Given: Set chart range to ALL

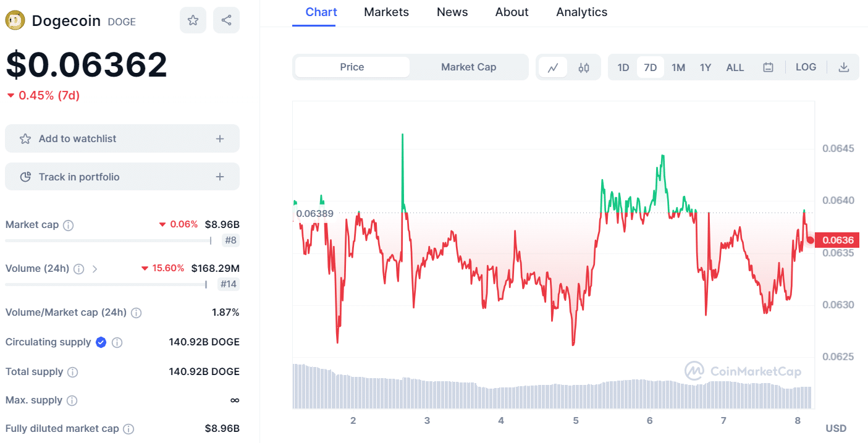Looking at the screenshot, I should point(735,67).
